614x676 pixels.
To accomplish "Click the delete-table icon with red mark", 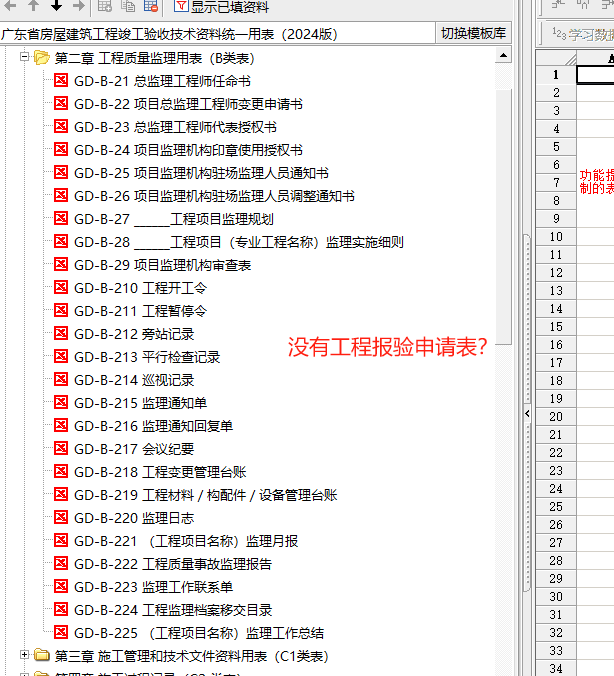I will tap(151, 6).
